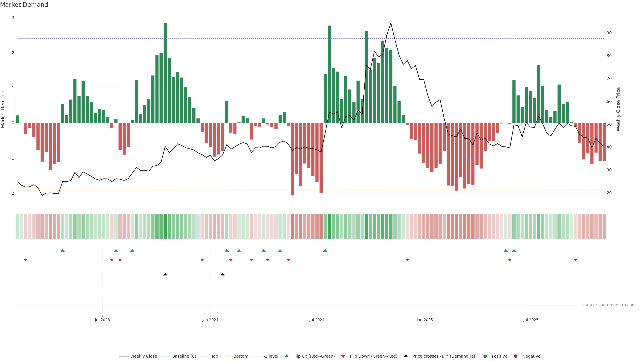Click the source: sharemaestro.com text
The height and width of the screenshot is (362, 644).
pos(609,305)
